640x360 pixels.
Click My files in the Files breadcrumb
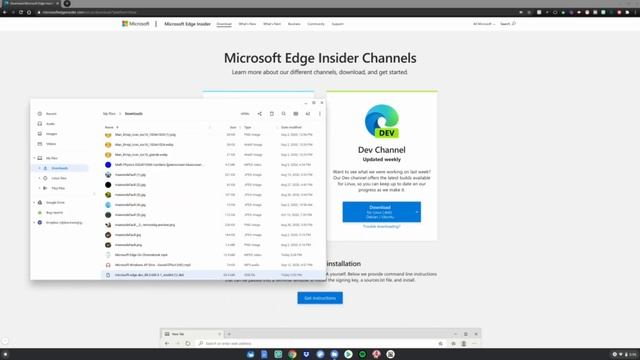coord(109,114)
